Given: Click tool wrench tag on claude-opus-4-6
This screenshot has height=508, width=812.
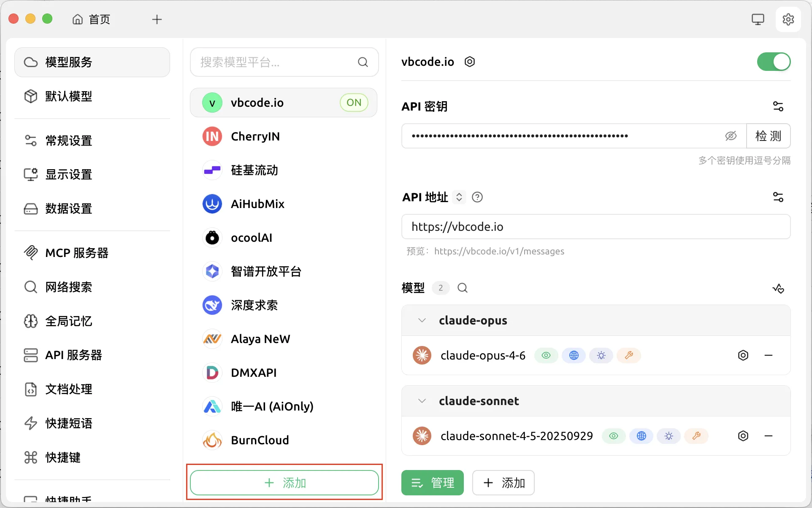Looking at the screenshot, I should [629, 355].
